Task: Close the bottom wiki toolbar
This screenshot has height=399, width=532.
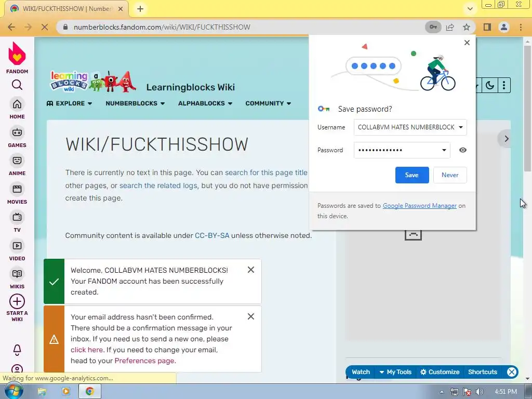Action: pos(512,372)
